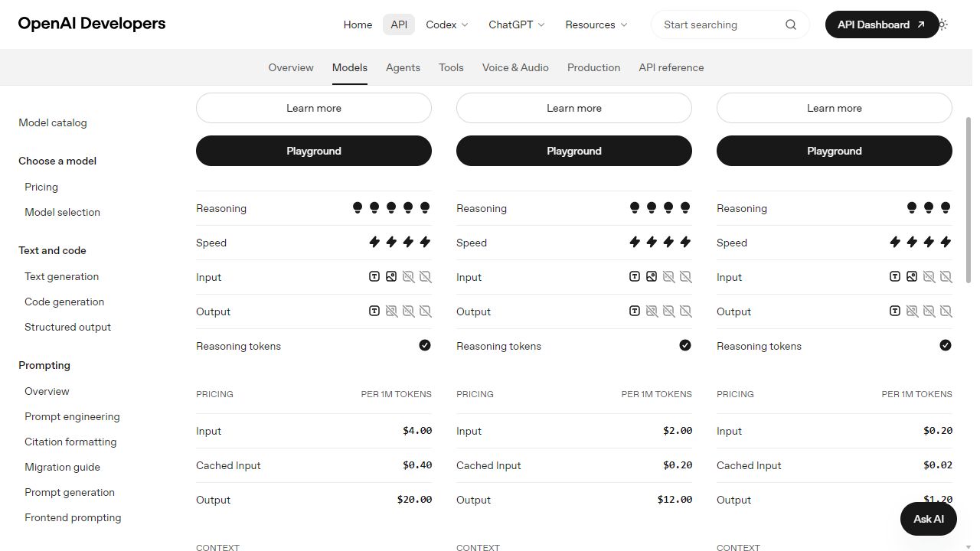Open the Voice & Audio tab

(515, 67)
